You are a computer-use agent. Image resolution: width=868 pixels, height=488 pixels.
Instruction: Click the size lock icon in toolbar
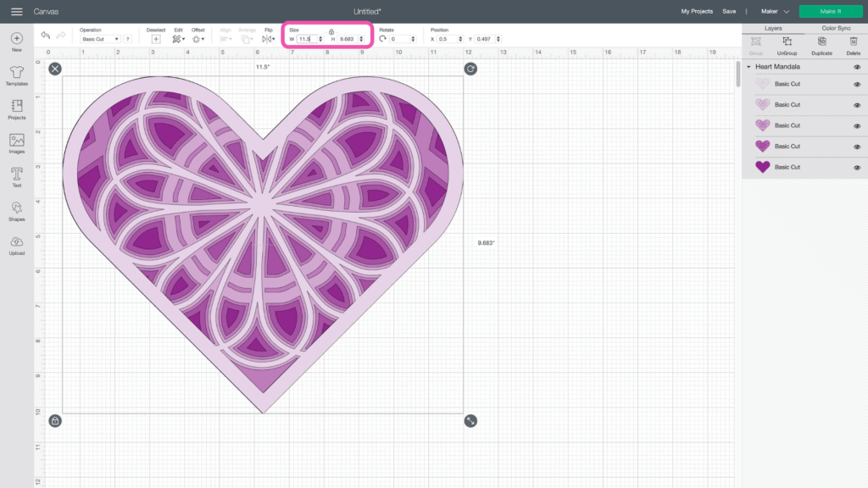[331, 31]
